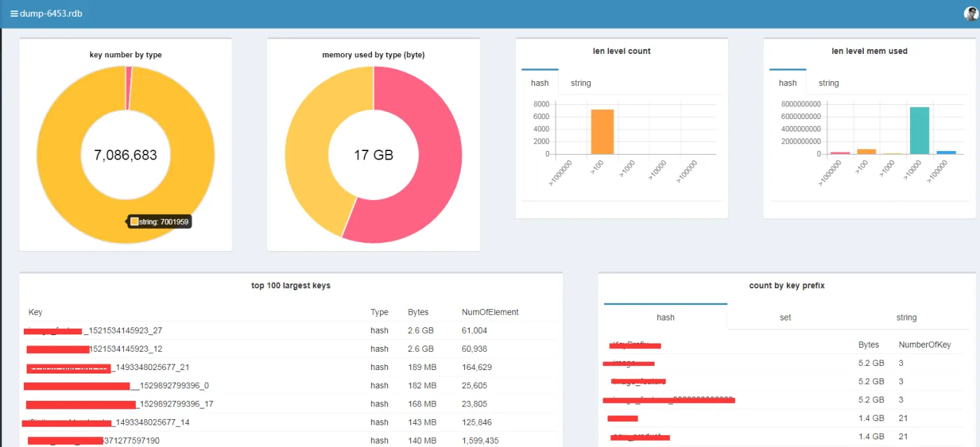Click the Bytes column header in largest keys

click(x=418, y=312)
